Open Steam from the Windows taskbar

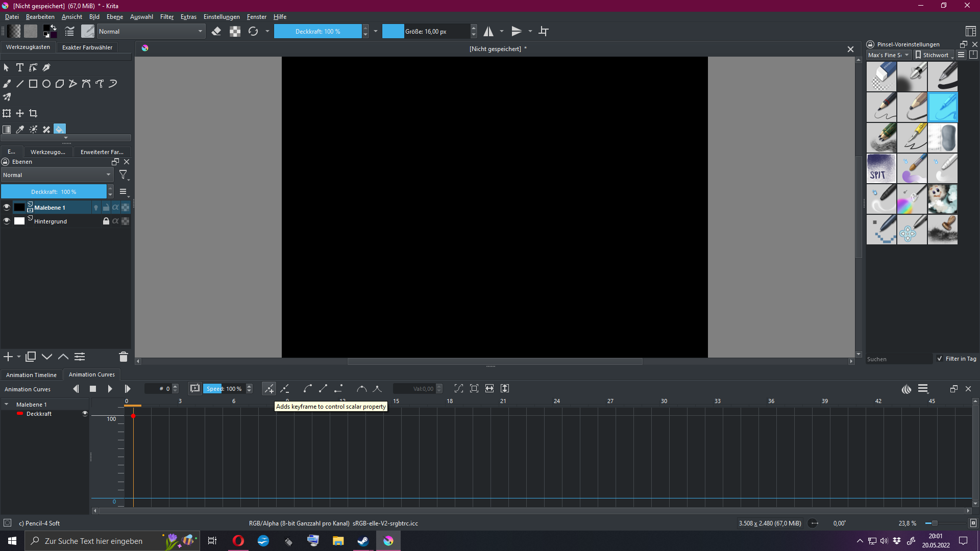click(x=363, y=541)
